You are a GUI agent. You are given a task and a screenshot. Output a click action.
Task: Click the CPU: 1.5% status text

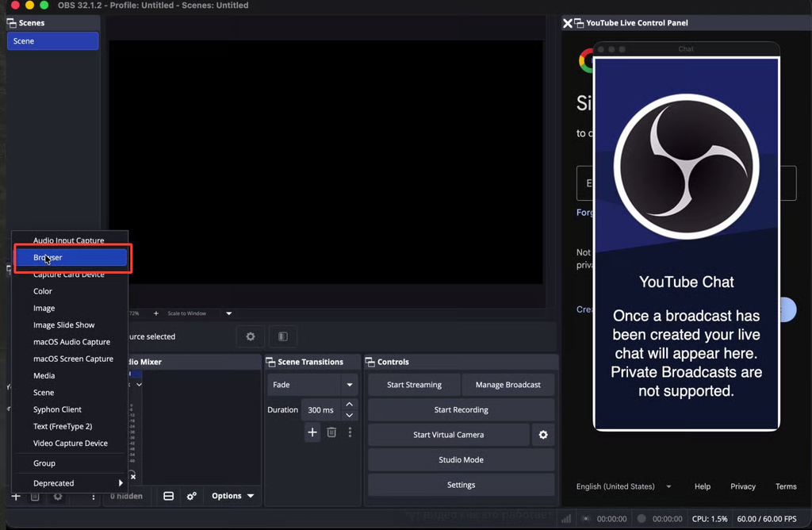coord(710,519)
